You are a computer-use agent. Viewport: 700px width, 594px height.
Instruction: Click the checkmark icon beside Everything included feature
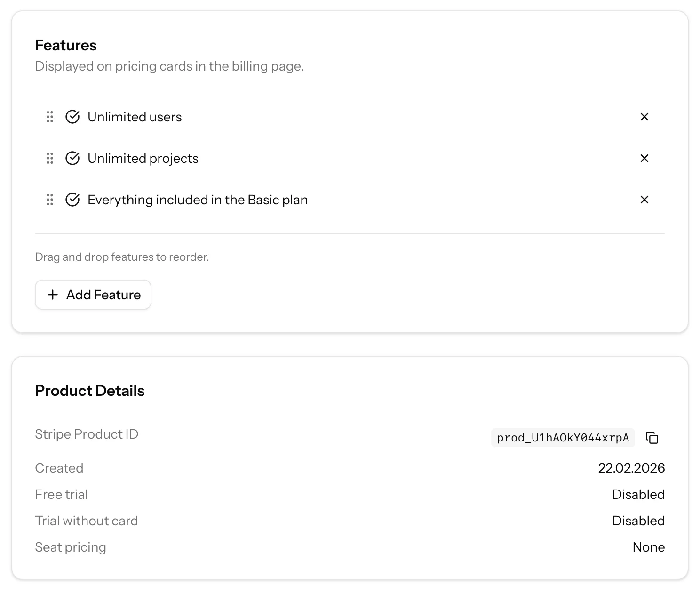72,200
